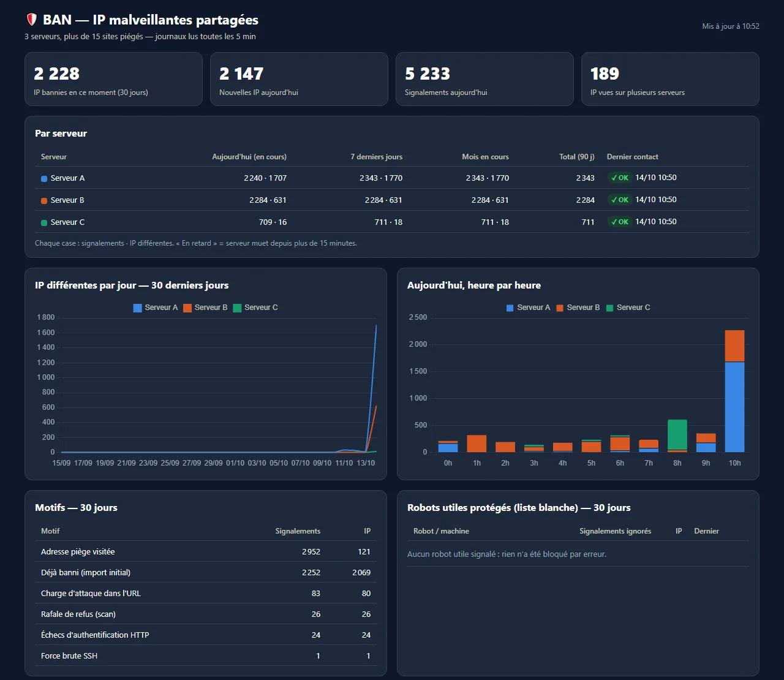Screen dimensions: 784x680
Task: Open the 5 233 signalements today card
Action: coord(484,79)
